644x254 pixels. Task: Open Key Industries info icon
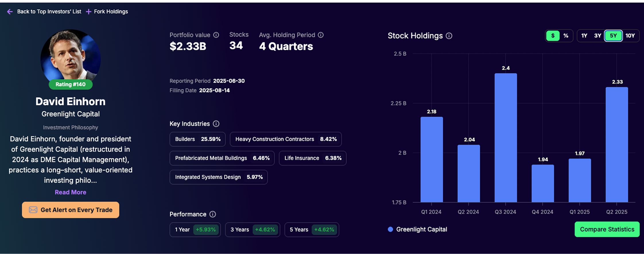[x=216, y=124]
